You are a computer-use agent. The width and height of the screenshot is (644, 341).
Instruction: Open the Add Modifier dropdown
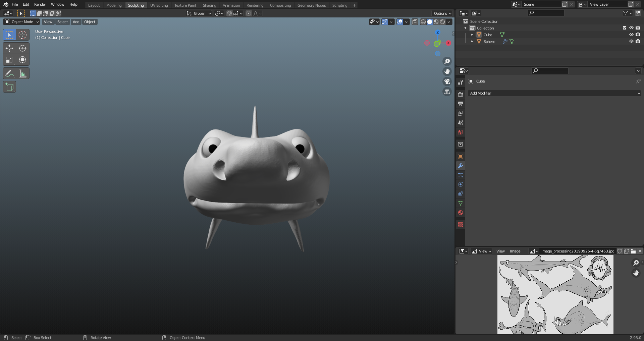[554, 93]
